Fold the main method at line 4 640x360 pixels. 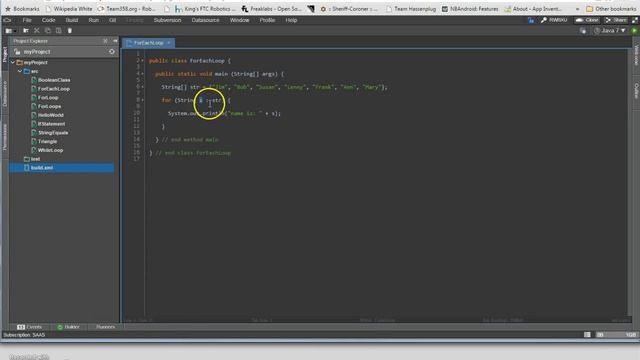142,73
